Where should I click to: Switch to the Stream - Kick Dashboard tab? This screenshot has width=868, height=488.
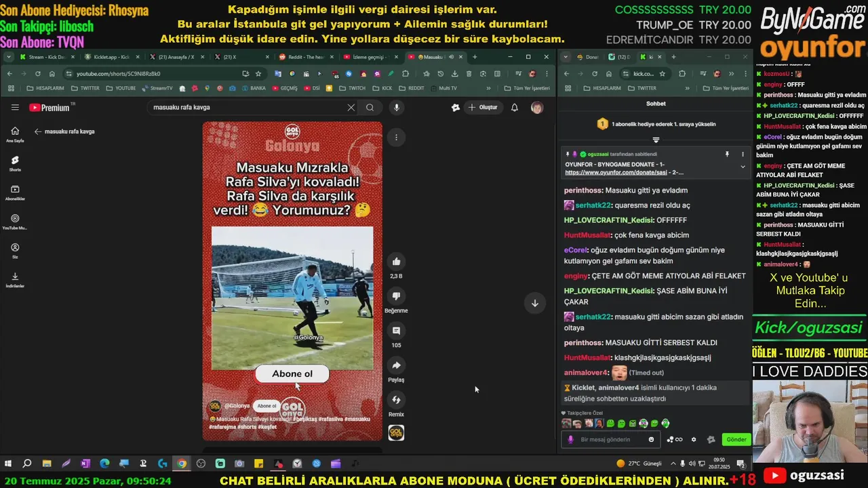pyautogui.click(x=46, y=57)
